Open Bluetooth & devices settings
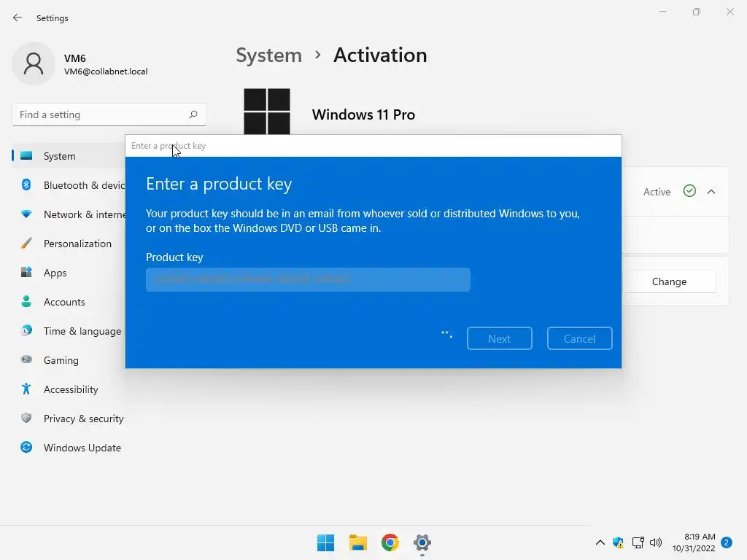 click(69, 185)
